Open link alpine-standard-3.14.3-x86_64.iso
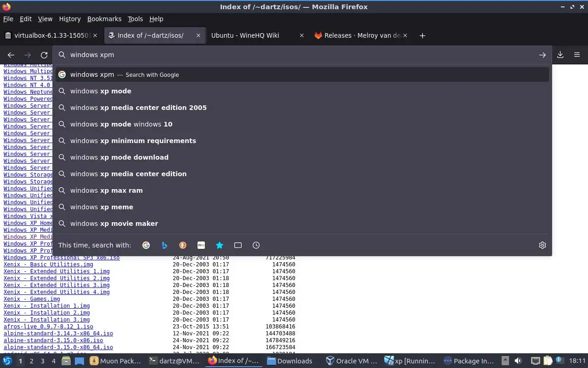Screen dimensions: 588x368 pyautogui.click(x=58, y=333)
